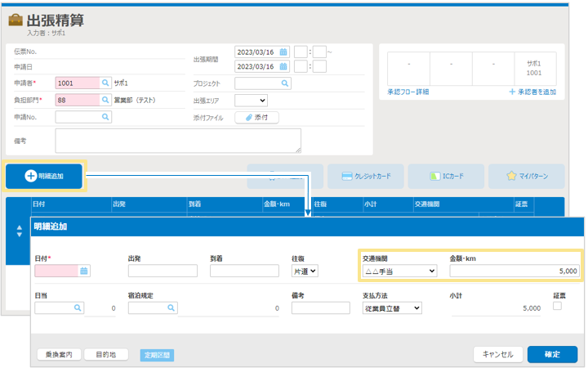The width and height of the screenshot is (588, 368).
Task: Click search icon in 申請者 field
Action: point(105,83)
